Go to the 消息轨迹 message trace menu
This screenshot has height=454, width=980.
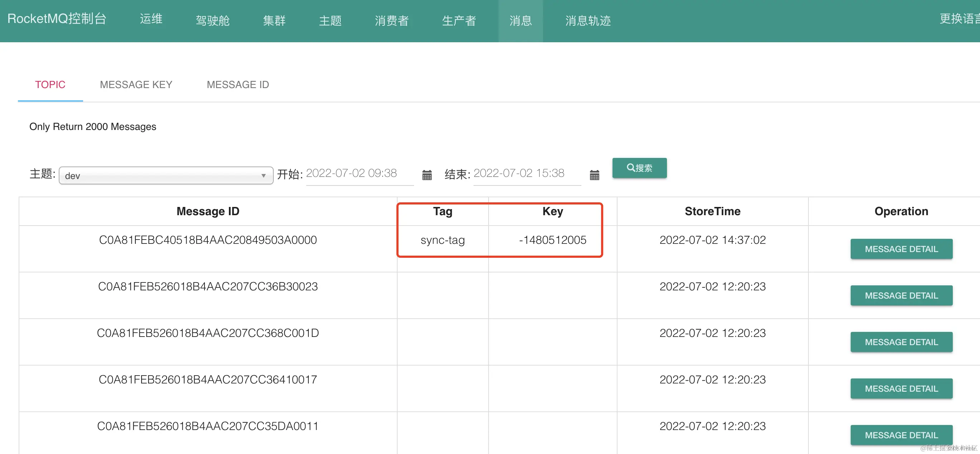pyautogui.click(x=588, y=20)
